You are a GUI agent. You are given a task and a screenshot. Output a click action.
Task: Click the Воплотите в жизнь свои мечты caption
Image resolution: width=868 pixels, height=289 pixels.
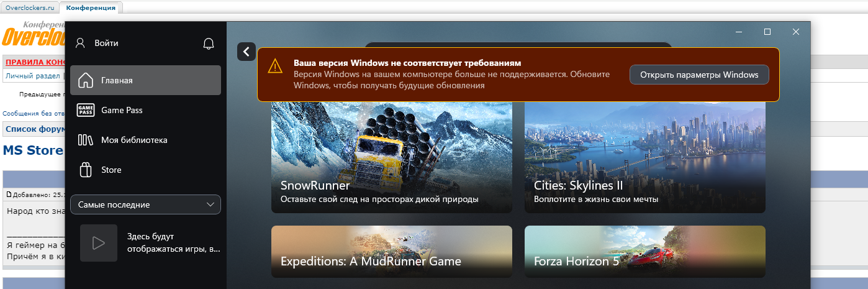(x=596, y=200)
